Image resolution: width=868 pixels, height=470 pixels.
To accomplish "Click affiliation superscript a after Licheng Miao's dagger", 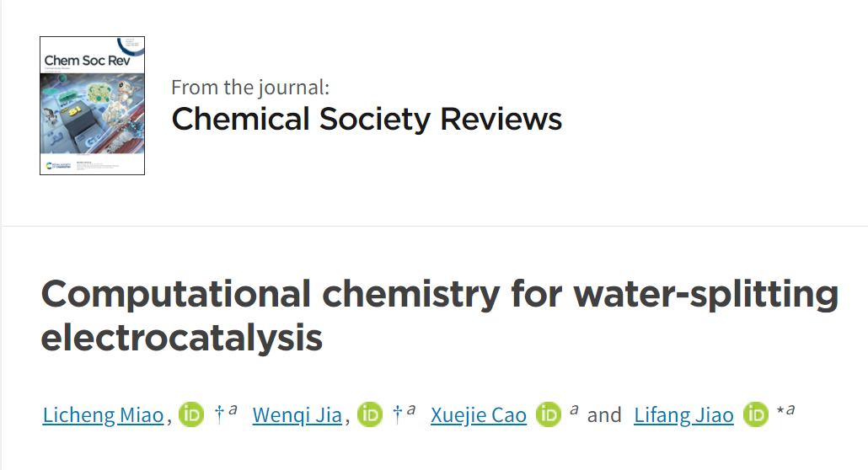I will pos(233,409).
